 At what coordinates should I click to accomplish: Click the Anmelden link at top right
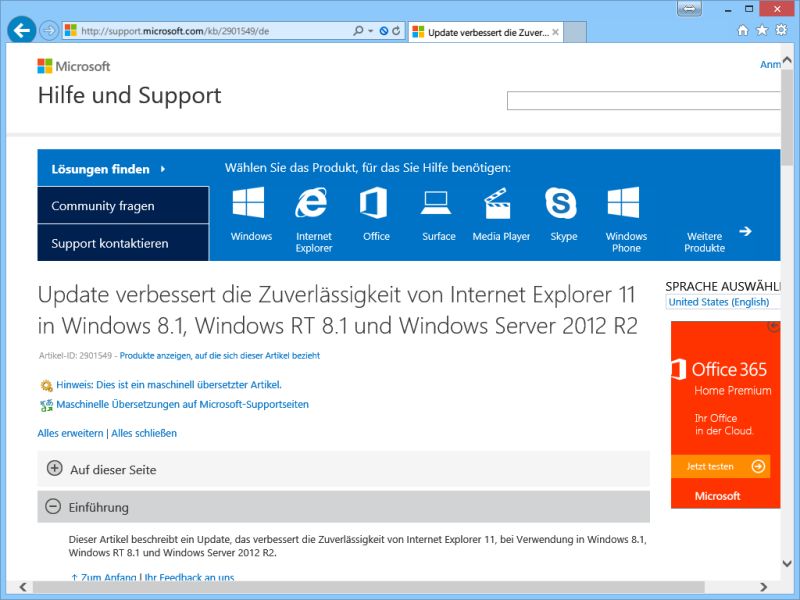770,65
